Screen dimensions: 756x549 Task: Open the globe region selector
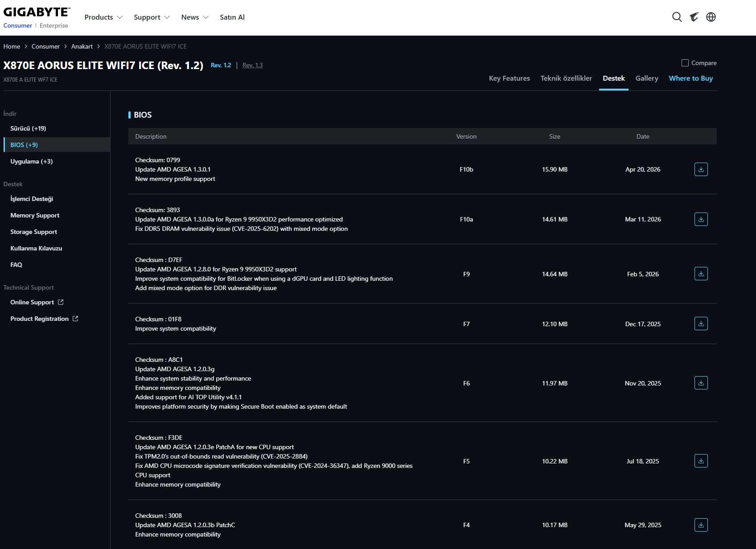[x=711, y=17]
